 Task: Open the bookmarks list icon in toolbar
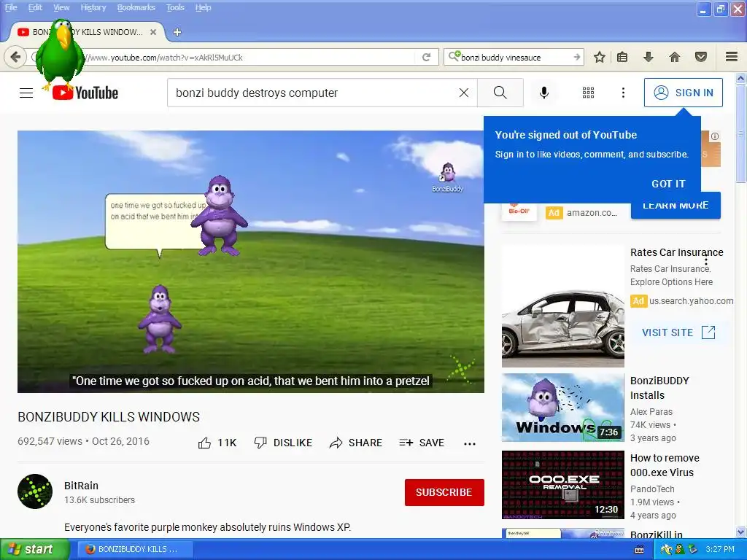622,57
